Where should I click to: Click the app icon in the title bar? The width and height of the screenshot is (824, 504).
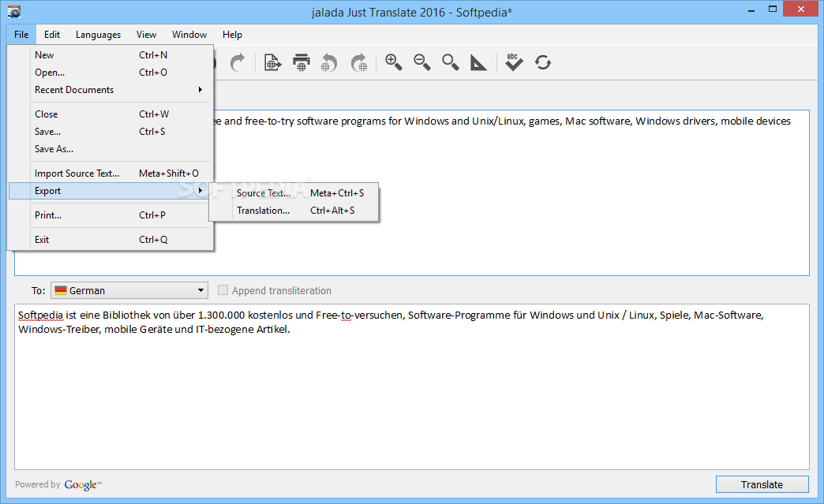[14, 11]
